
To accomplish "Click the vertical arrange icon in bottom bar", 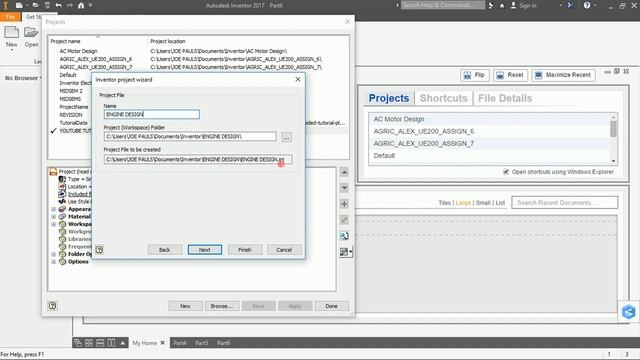I will pyautogui.click(x=111, y=343).
